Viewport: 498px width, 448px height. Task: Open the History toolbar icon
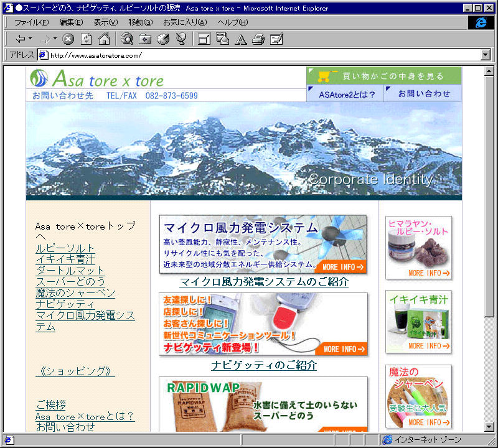pos(163,39)
